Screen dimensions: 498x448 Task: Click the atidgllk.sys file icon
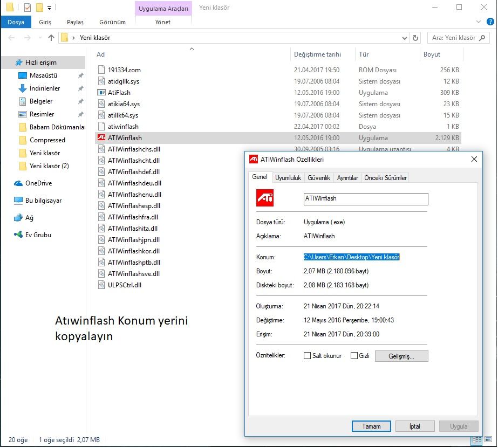tap(101, 81)
